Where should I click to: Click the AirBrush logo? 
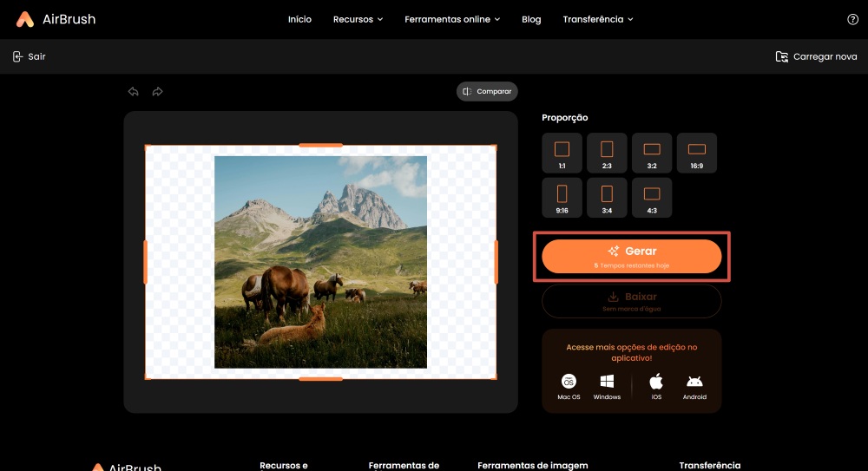pyautogui.click(x=56, y=19)
